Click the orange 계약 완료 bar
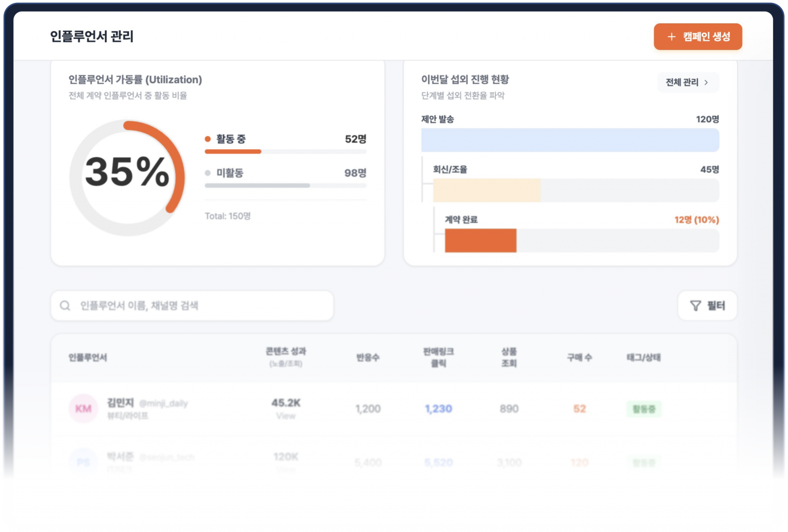The width and height of the screenshot is (788, 532). [480, 240]
